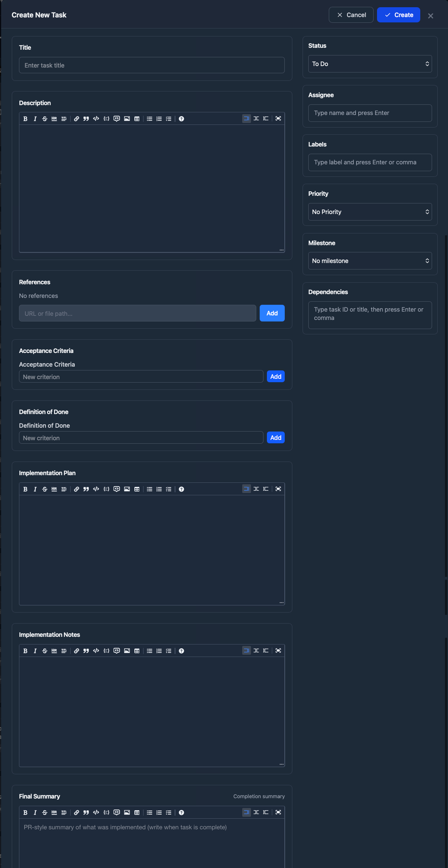This screenshot has width=448, height=868.
Task: Add checklist in Description editor
Action: 169,119
